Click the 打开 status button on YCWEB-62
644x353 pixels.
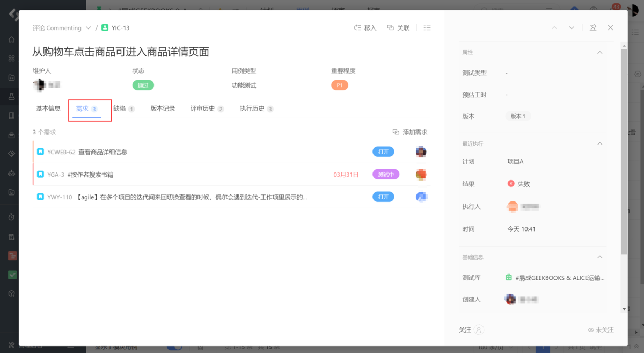point(383,152)
